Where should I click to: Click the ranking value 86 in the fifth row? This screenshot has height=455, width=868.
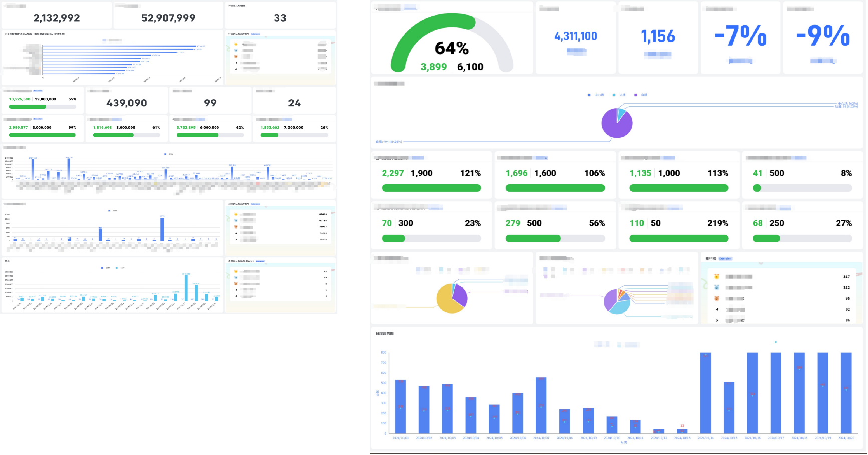[847, 320]
